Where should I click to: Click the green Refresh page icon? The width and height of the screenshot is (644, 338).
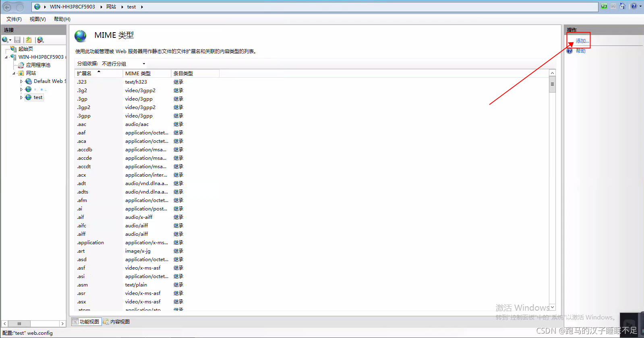coord(604,6)
